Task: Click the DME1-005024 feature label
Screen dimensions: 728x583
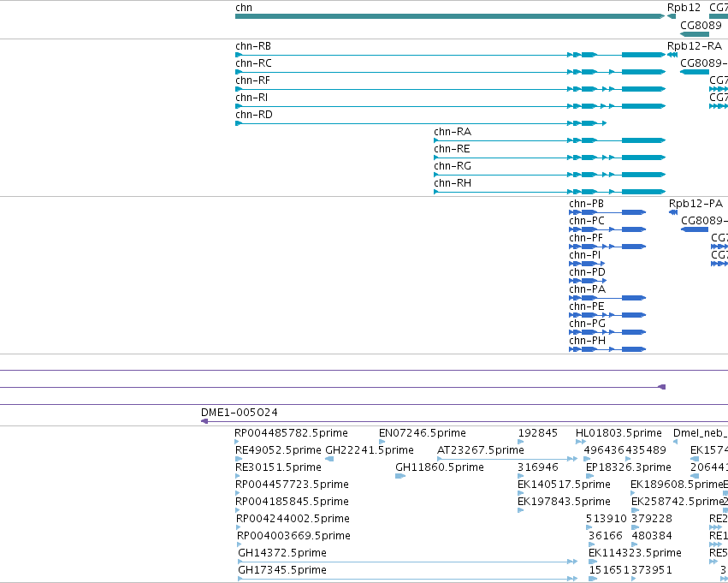Action: click(240, 413)
